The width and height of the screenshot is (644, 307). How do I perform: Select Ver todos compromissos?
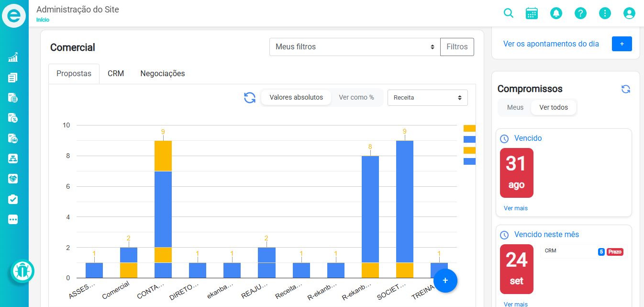tap(554, 107)
